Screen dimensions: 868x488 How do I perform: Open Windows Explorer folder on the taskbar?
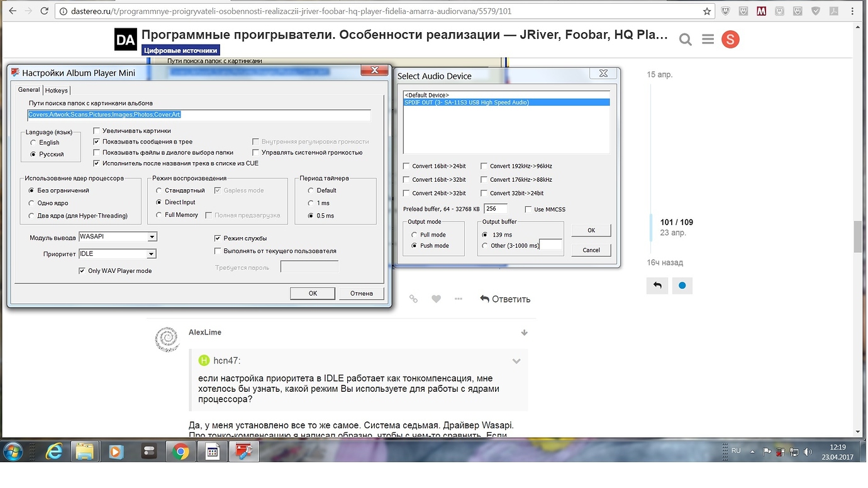[84, 452]
